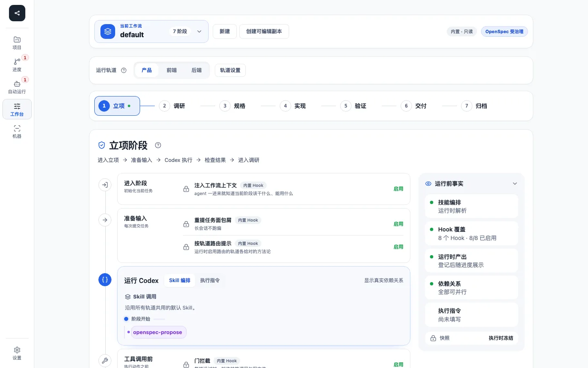Click the app logo at top of sidebar

17,13
